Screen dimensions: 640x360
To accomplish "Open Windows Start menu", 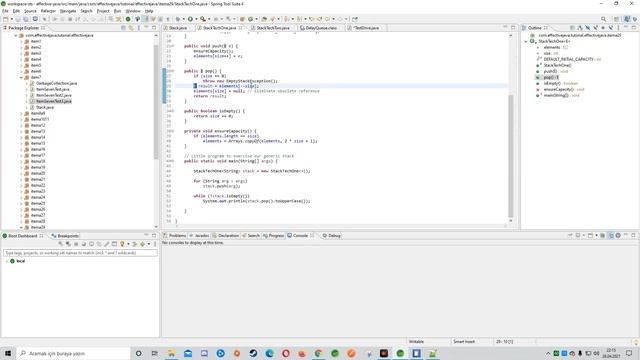I will coord(8,353).
